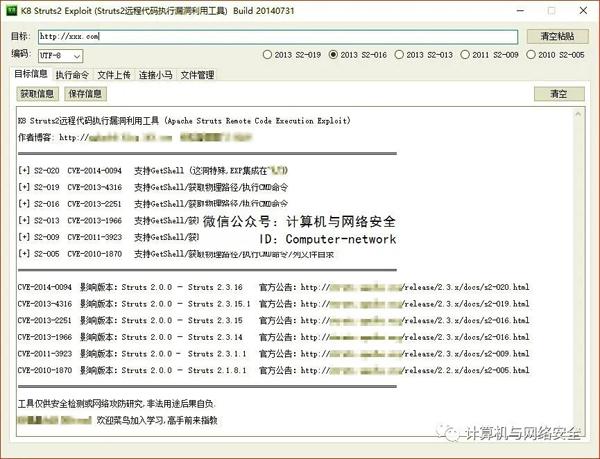Click the s2-019.html announcement link

point(415,304)
